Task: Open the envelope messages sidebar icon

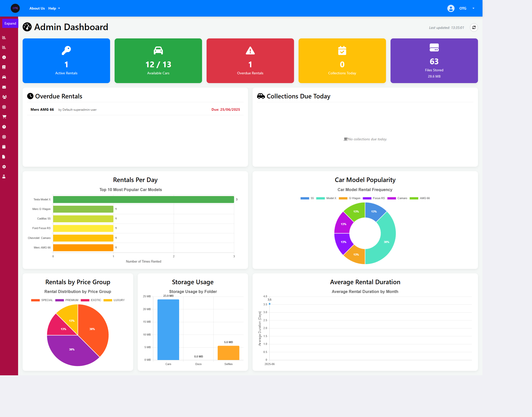Action: click(x=4, y=87)
